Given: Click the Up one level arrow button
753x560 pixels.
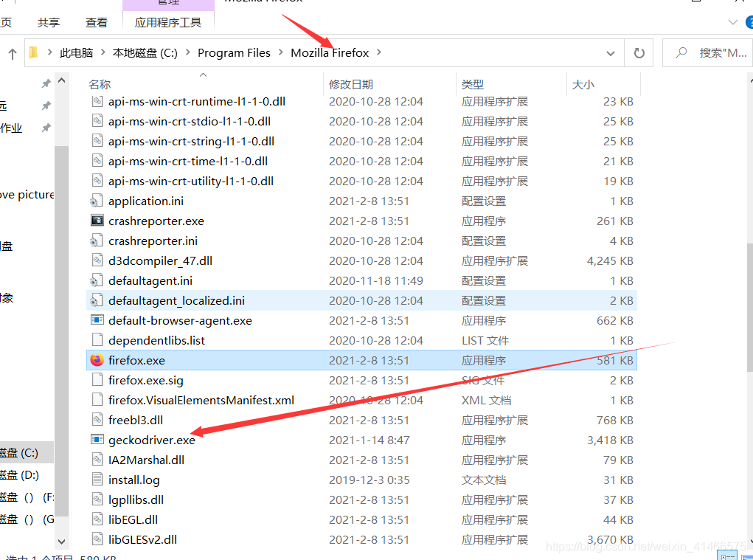Looking at the screenshot, I should [13, 53].
